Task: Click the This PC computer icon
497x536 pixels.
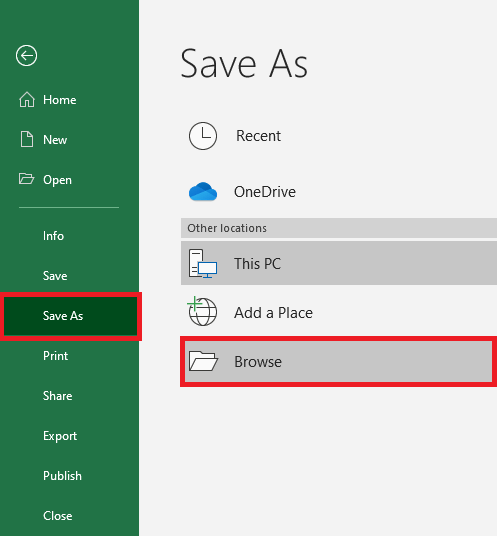Action: [x=203, y=264]
